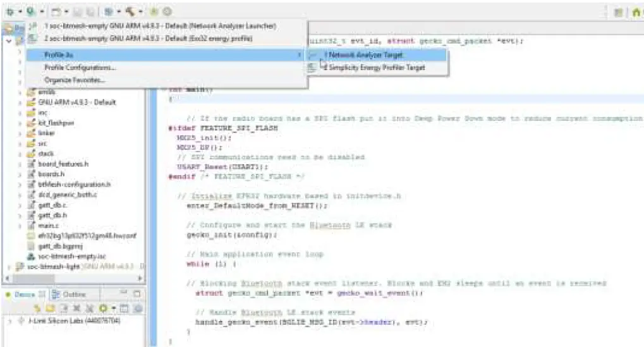
Task: Switch to the Devices tab
Action: click(24, 294)
